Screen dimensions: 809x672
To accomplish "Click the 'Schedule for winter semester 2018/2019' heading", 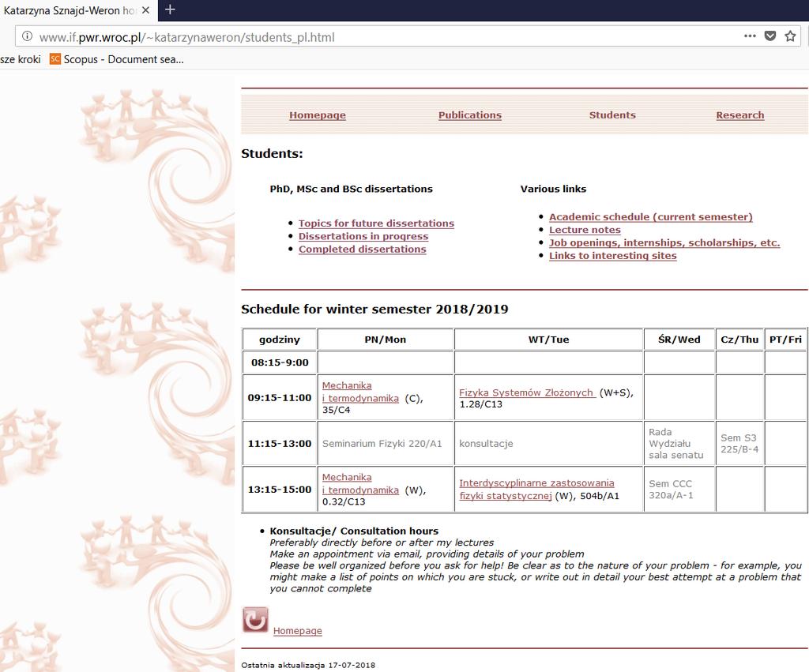I will coord(374,309).
